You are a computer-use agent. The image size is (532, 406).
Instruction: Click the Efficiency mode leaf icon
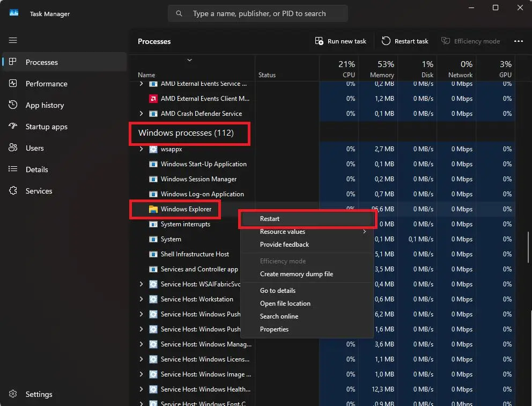pyautogui.click(x=446, y=41)
